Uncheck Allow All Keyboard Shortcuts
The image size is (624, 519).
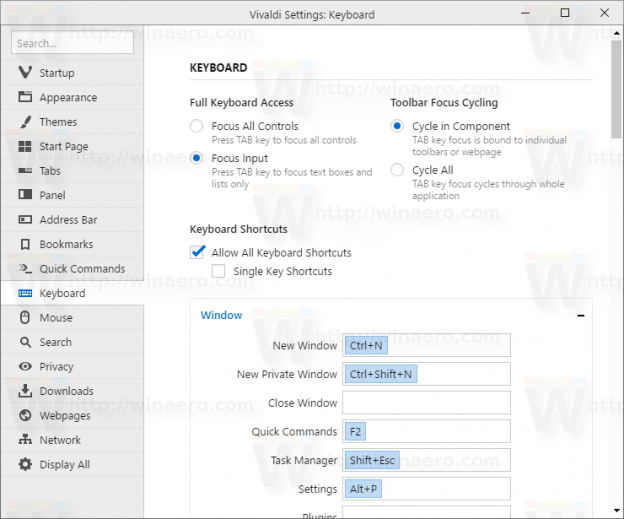click(197, 252)
